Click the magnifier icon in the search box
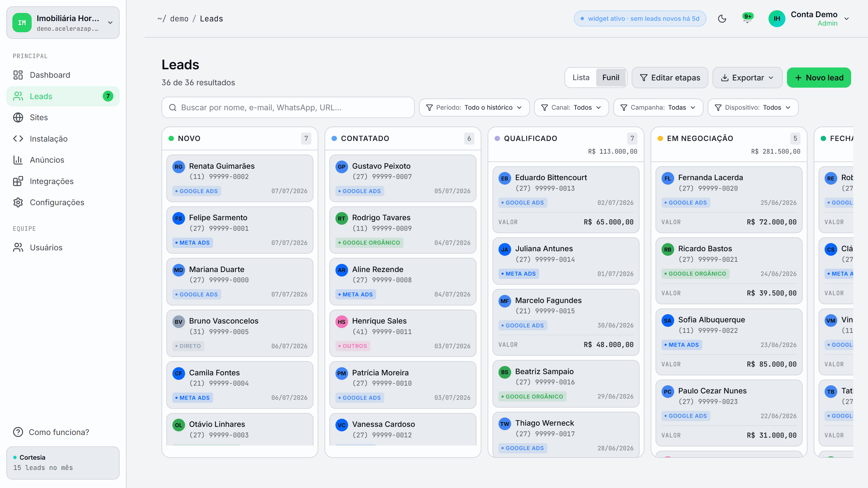The width and height of the screenshot is (868, 488). point(172,108)
